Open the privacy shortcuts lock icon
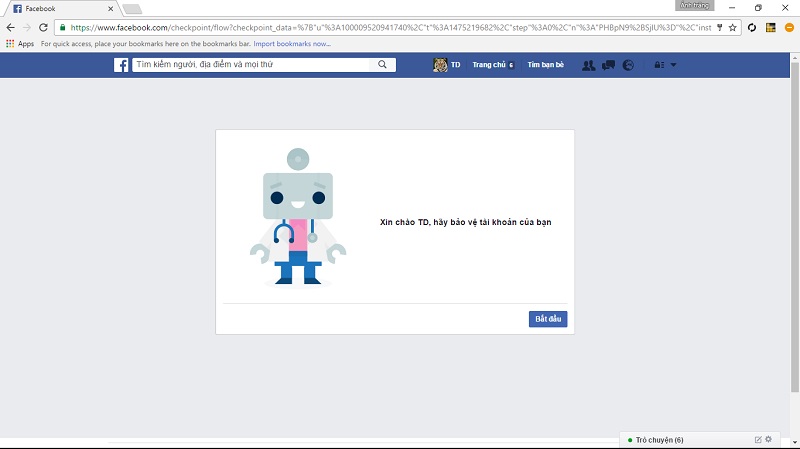Screen dimensions: 800x449 tap(659, 65)
